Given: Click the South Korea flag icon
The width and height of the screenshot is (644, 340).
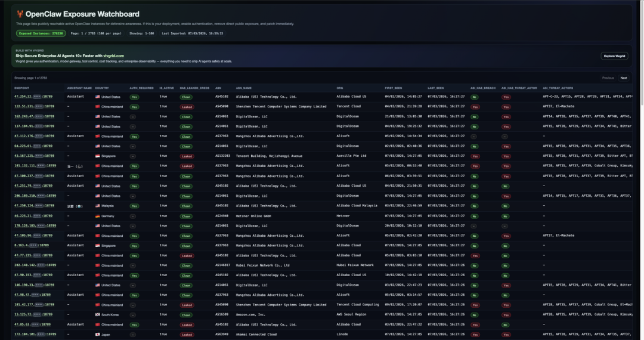Looking at the screenshot, I should (97, 315).
